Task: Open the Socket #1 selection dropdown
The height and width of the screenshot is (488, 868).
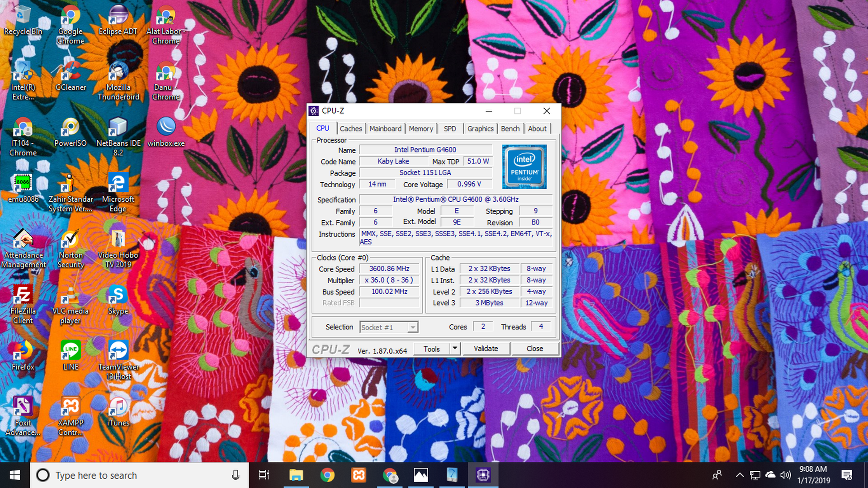Action: point(389,327)
